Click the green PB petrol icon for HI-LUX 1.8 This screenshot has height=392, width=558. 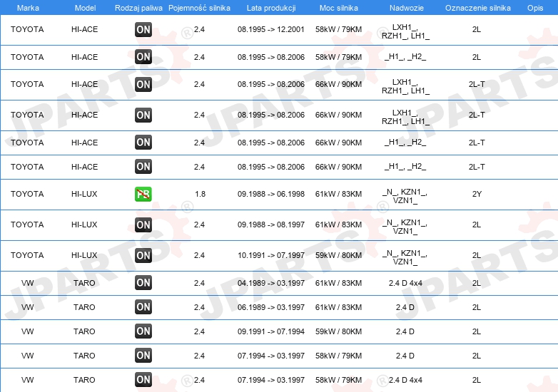click(143, 194)
